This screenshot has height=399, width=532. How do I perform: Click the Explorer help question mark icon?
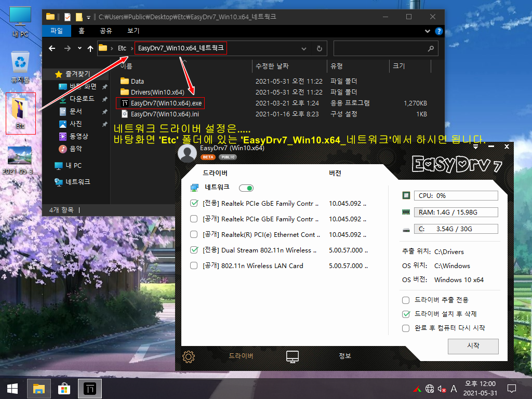coord(438,31)
